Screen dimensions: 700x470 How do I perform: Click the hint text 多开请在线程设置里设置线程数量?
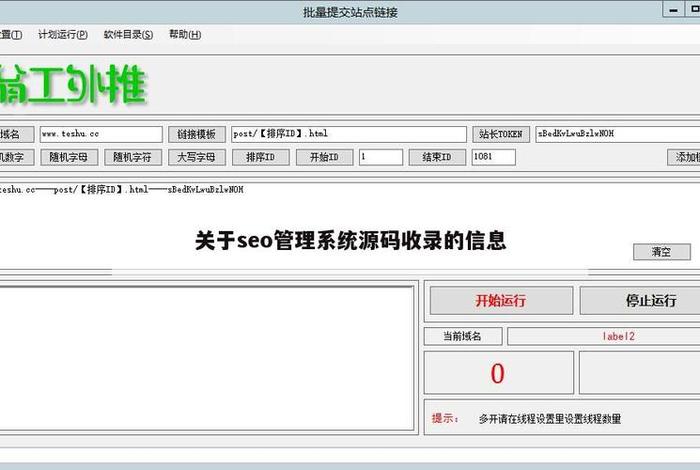click(550, 419)
